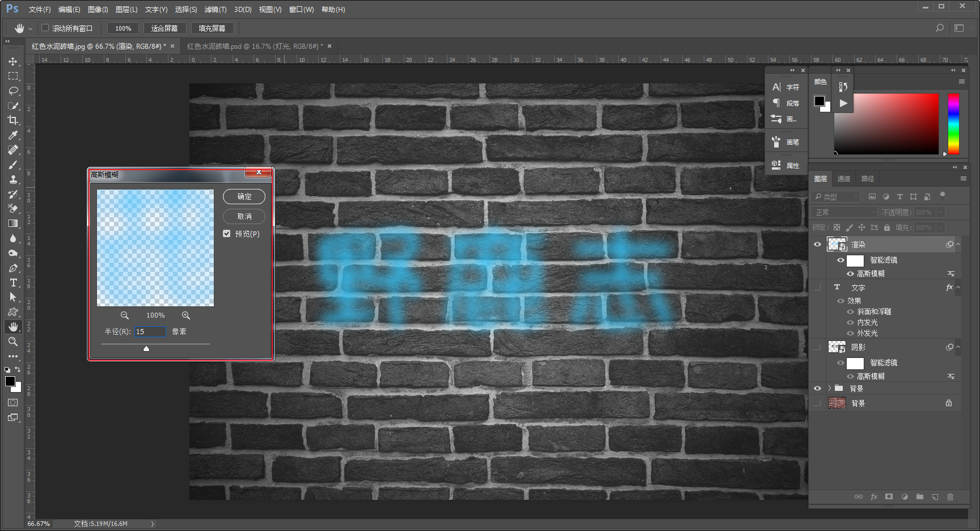The image size is (980, 531).
Task: Select the Rectangular Marquee tool
Action: (x=13, y=76)
